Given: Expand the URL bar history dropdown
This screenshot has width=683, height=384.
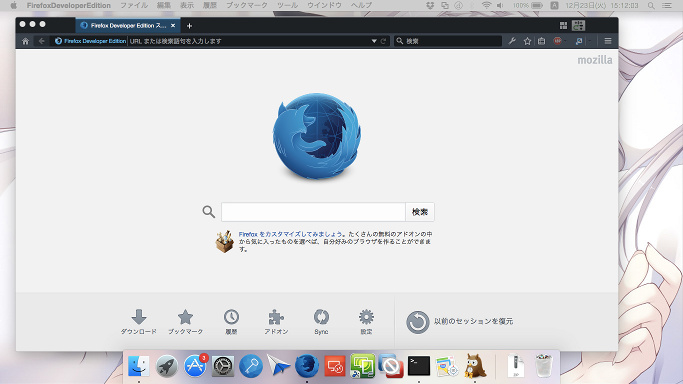Looking at the screenshot, I should click(x=374, y=41).
